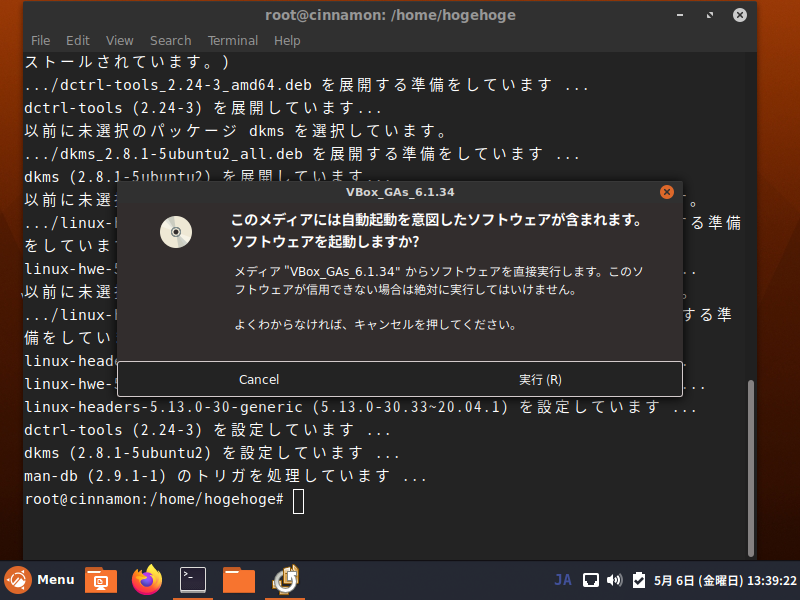This screenshot has height=600, width=800.
Task: Click the terminal vertical scrollbar
Action: click(x=751, y=468)
